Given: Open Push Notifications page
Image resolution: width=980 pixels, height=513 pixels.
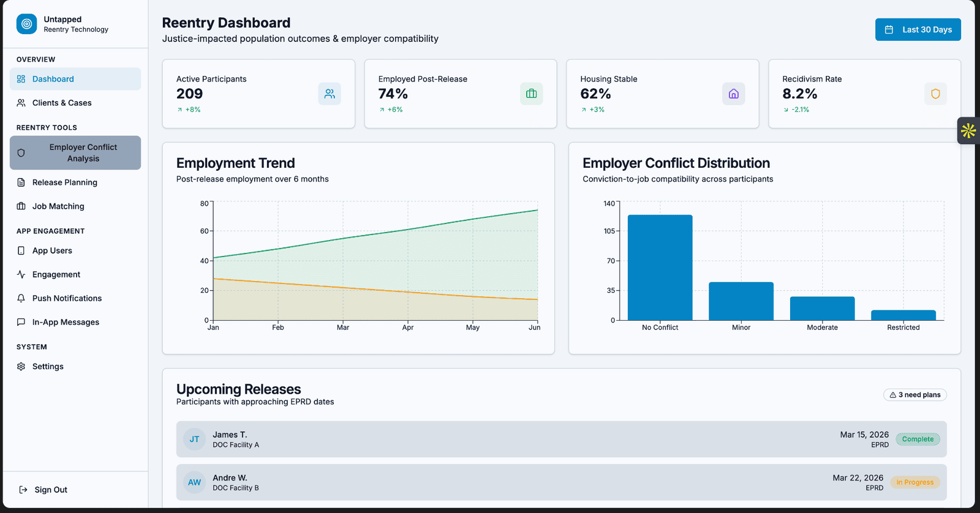Looking at the screenshot, I should tap(75, 298).
